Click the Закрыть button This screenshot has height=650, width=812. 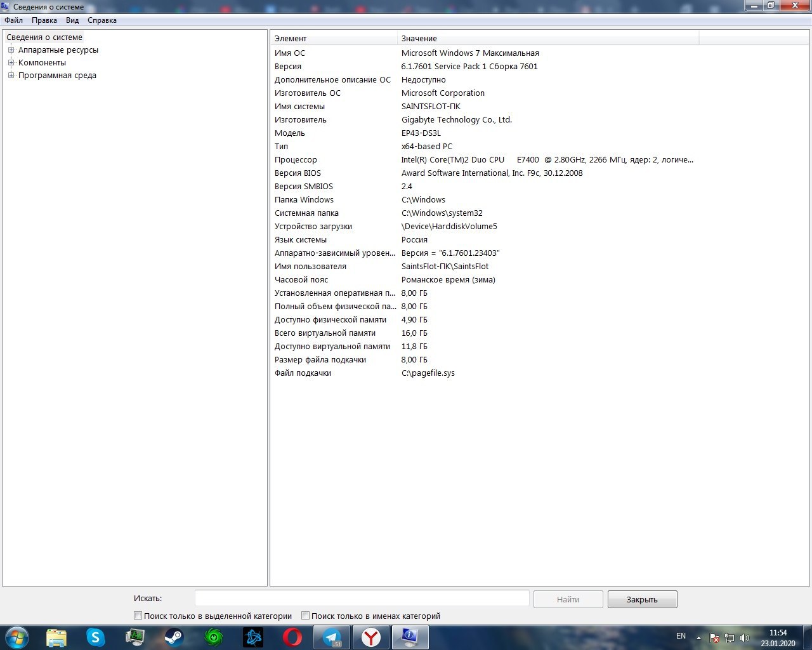[642, 599]
